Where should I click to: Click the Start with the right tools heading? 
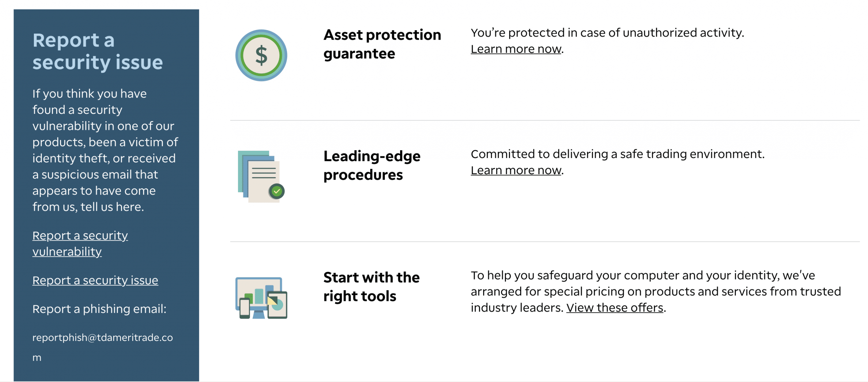pos(372,287)
